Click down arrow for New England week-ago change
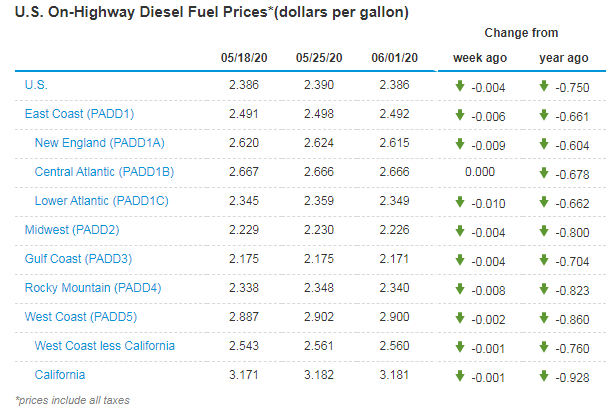613x415 pixels. point(459,143)
